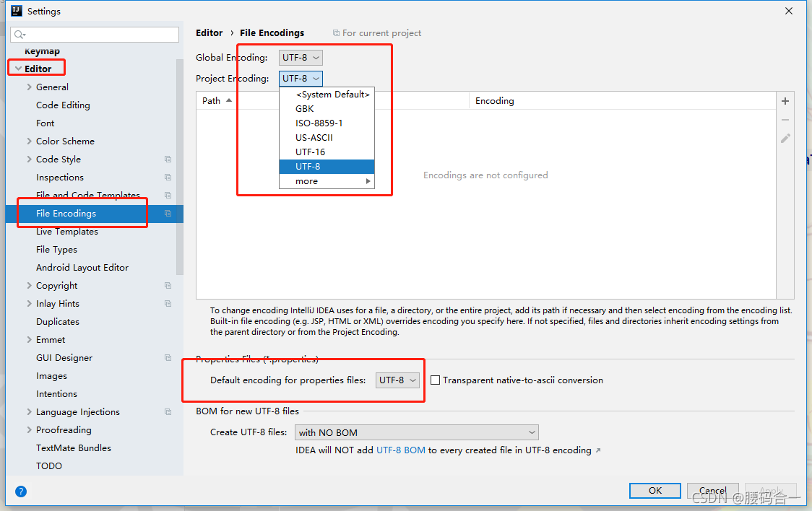Open Android Layout Editor settings

coord(82,267)
